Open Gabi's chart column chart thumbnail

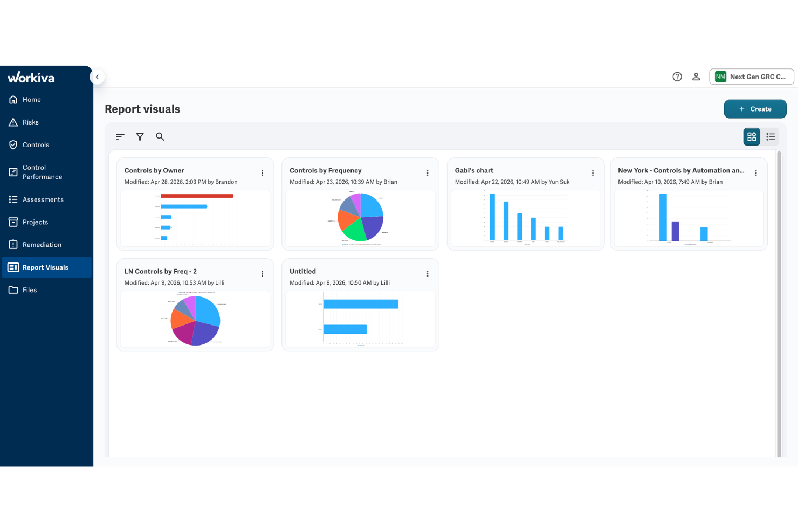pos(526,218)
